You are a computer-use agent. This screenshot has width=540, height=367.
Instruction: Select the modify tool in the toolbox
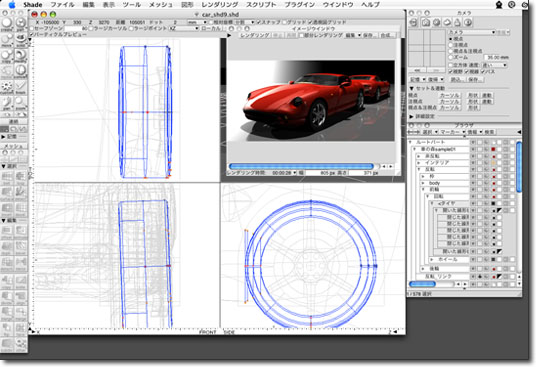(21, 56)
